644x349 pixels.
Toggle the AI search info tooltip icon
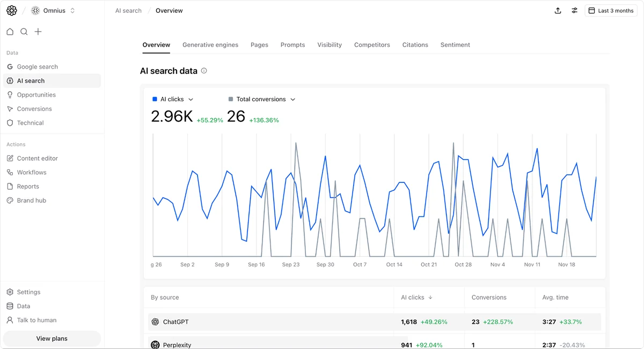pos(203,70)
